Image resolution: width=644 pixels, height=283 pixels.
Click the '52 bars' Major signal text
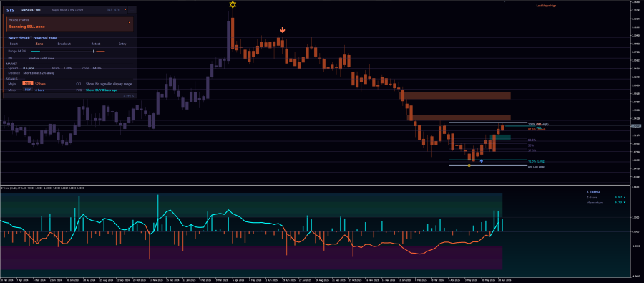(40, 84)
